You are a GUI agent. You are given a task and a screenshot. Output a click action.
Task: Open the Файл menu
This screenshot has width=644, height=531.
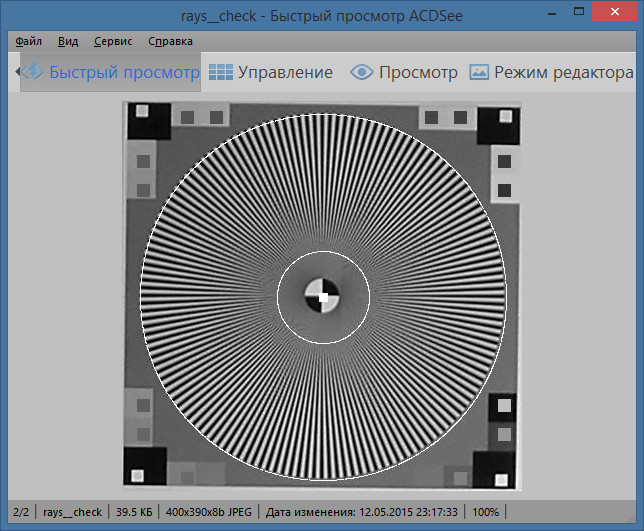click(x=28, y=41)
